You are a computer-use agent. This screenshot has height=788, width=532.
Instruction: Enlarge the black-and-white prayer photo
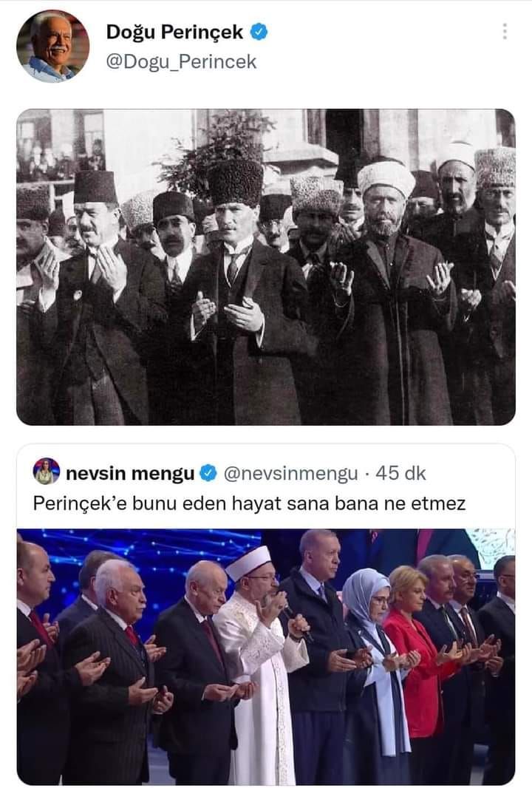pos(266,267)
